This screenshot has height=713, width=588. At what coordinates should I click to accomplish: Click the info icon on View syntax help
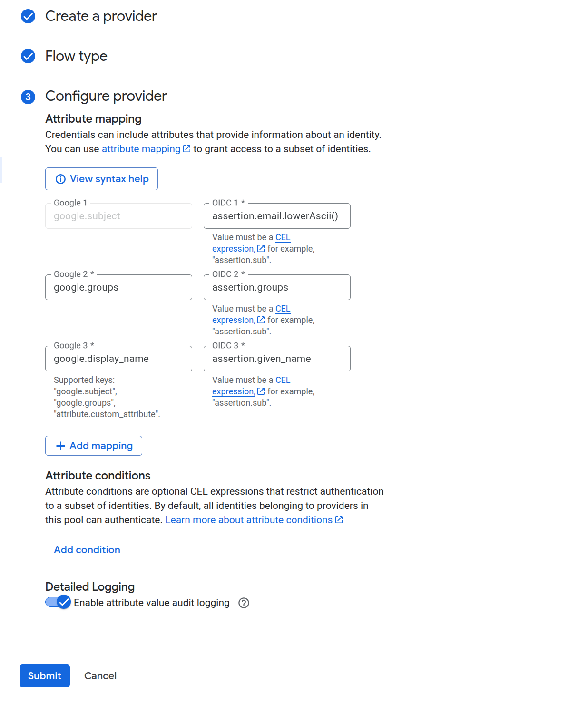60,179
